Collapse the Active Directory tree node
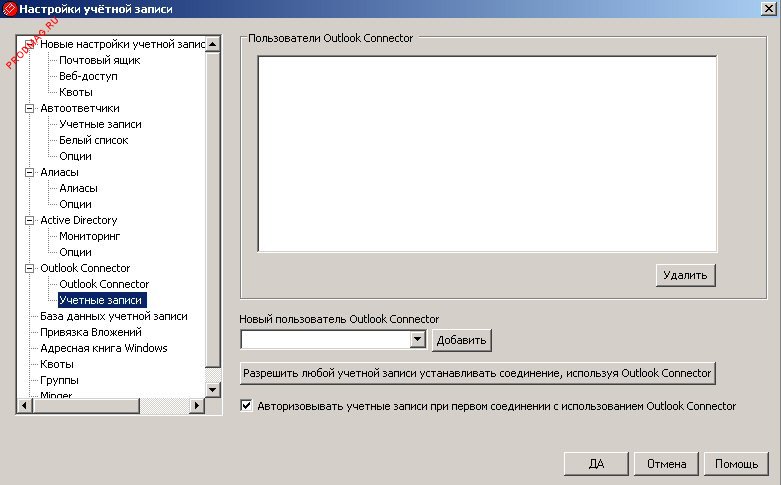 [30, 220]
